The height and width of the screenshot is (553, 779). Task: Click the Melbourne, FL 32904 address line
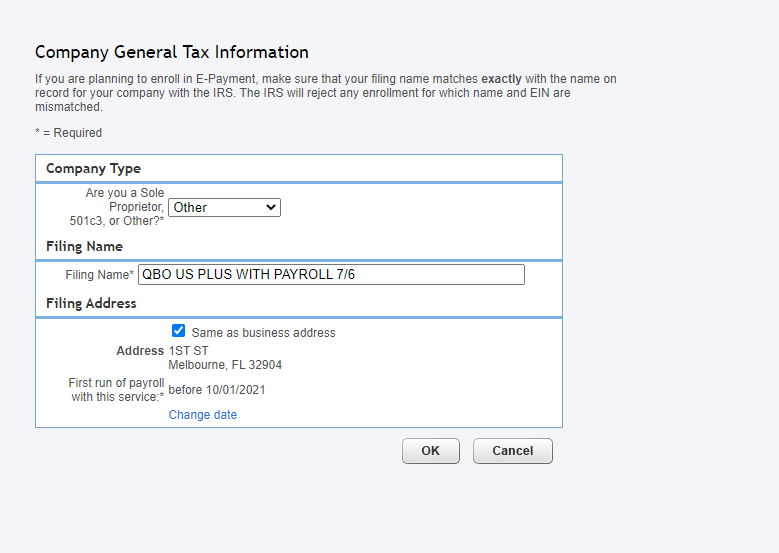pos(225,365)
